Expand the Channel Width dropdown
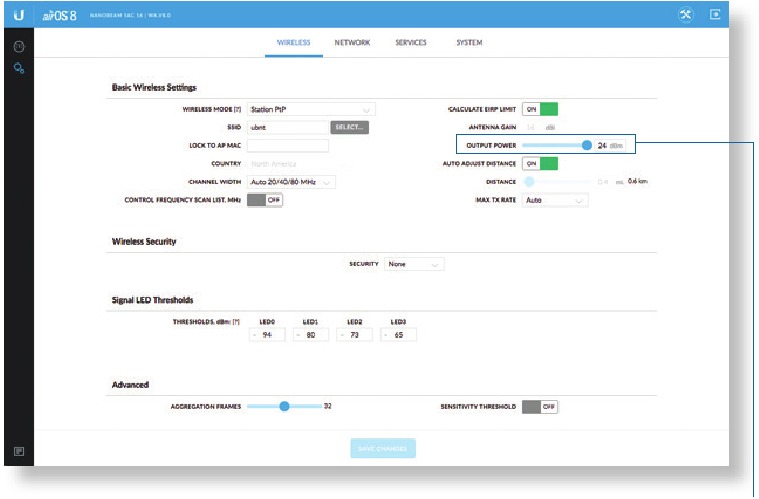The height and width of the screenshot is (499, 759). click(x=291, y=182)
